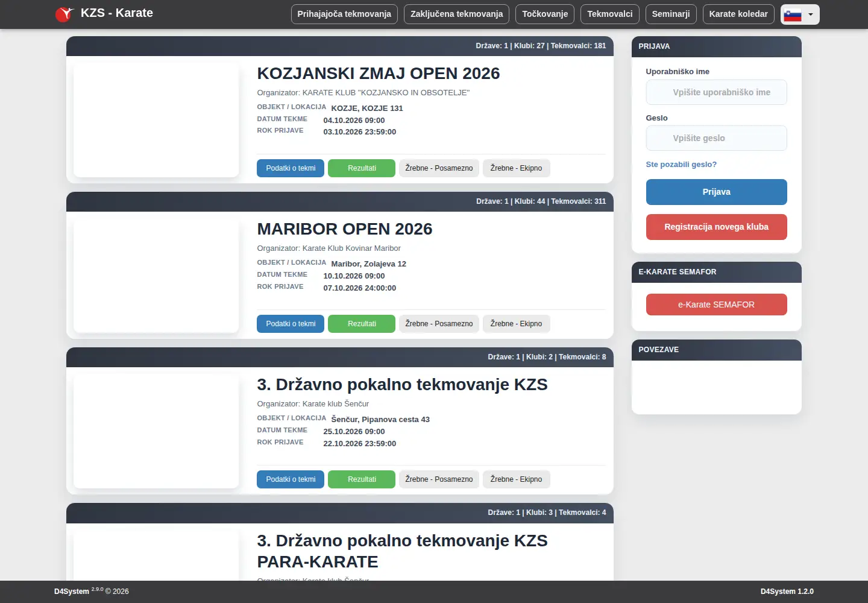Open the Točkovanje page
Screen dimensions: 868x603
tap(545, 14)
